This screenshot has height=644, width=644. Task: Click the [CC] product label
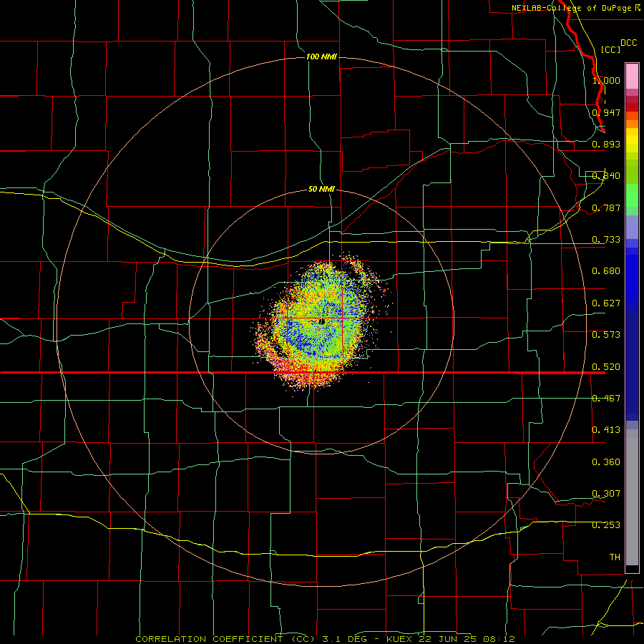point(610,49)
